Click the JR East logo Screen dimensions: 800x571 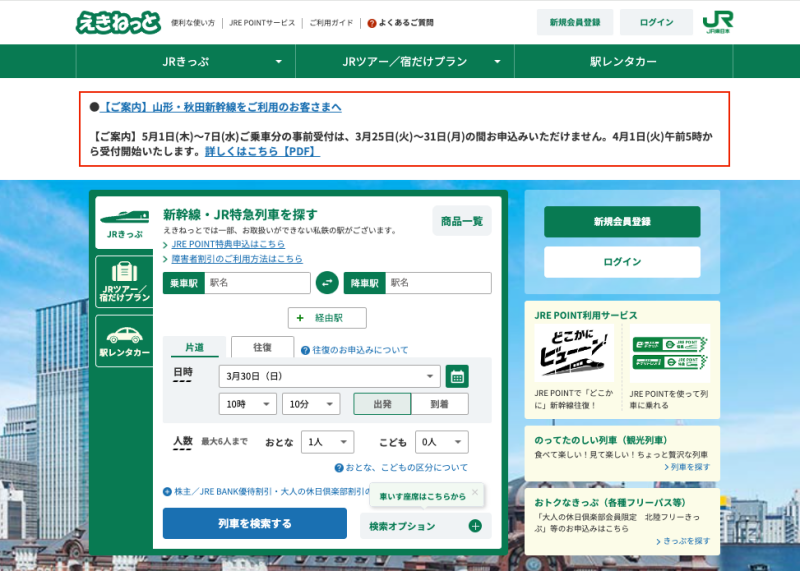point(717,22)
